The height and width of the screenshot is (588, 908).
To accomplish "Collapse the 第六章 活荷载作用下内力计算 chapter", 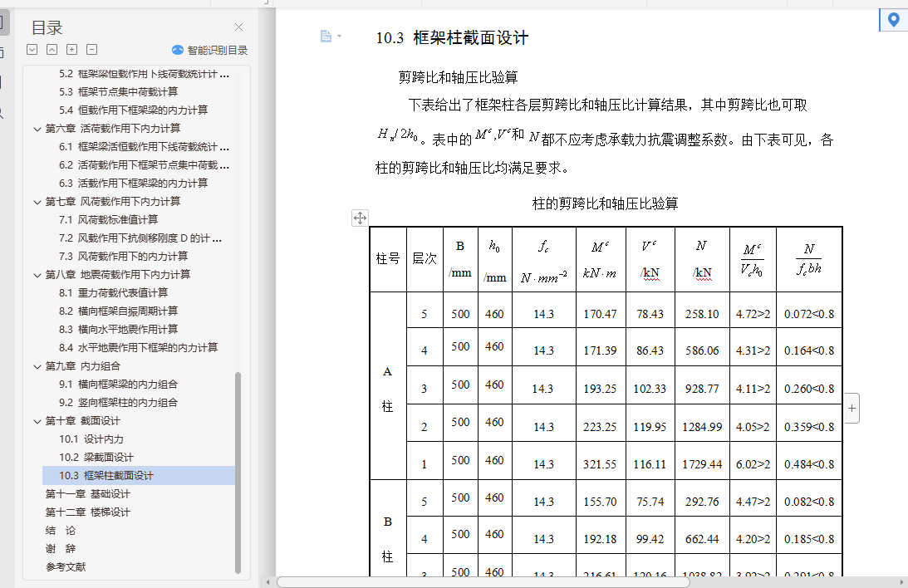I will pos(37,129).
